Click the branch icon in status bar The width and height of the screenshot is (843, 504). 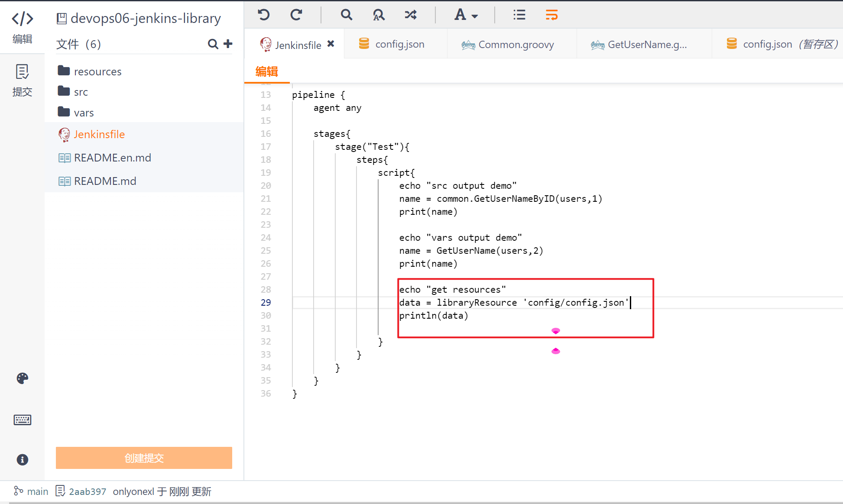(18, 491)
